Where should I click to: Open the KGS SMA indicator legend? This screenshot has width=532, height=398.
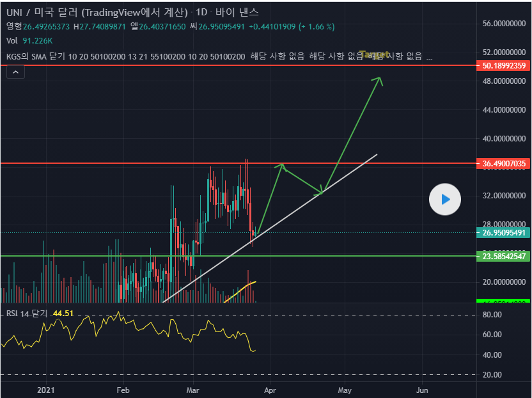128,57
